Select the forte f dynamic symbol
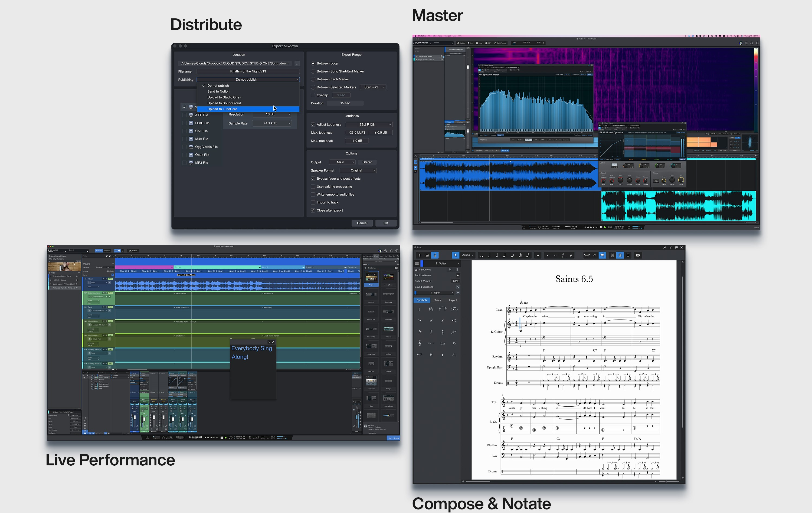 click(x=443, y=321)
